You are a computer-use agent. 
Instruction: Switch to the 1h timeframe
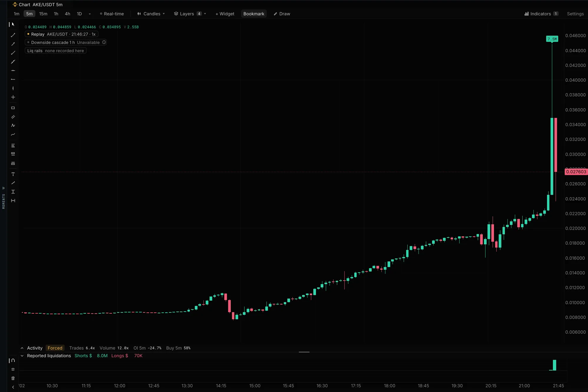pos(56,14)
